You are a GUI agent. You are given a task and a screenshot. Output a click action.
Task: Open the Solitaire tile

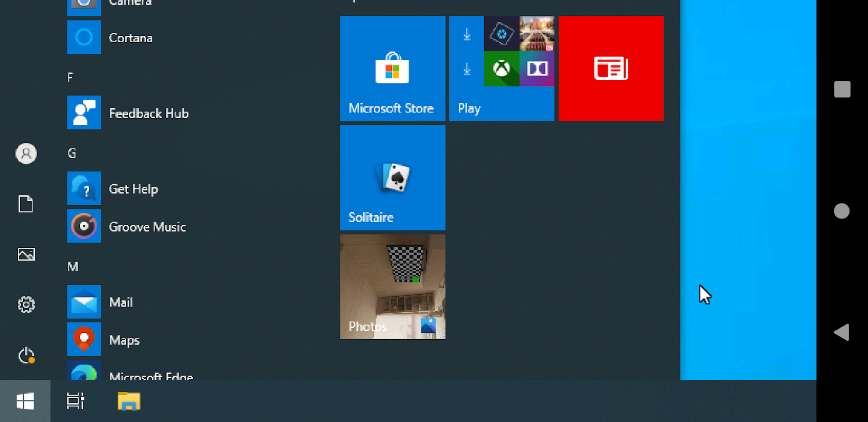(392, 178)
